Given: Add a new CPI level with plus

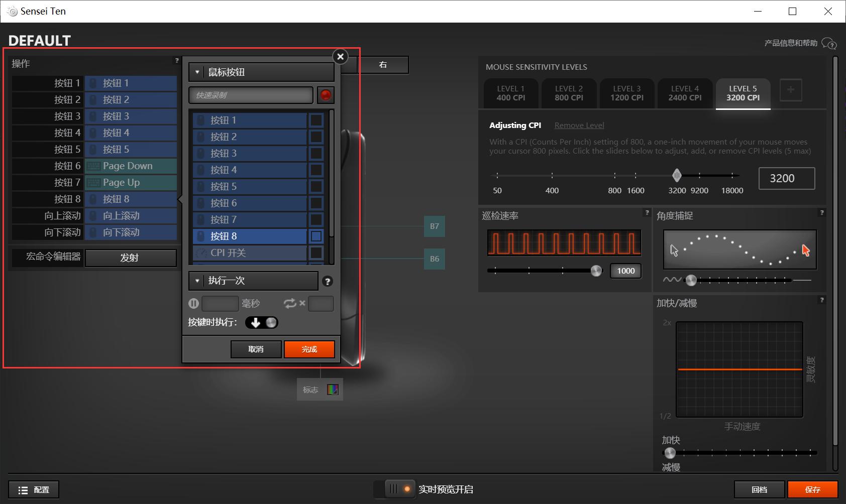Looking at the screenshot, I should (x=790, y=90).
